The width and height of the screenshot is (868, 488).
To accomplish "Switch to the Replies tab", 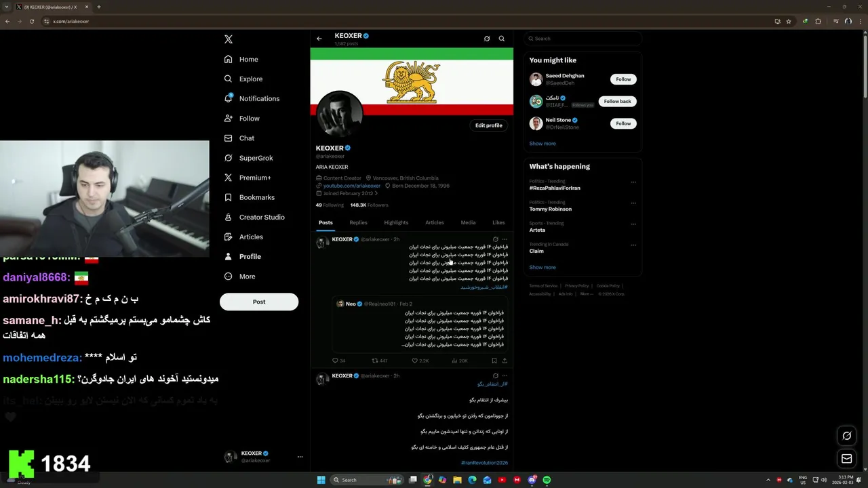I will (x=358, y=223).
